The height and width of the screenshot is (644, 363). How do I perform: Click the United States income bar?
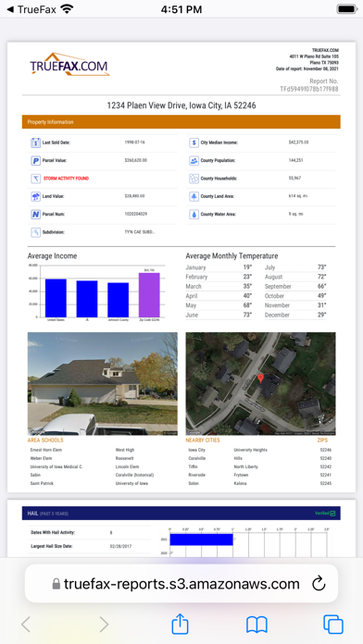click(x=56, y=298)
